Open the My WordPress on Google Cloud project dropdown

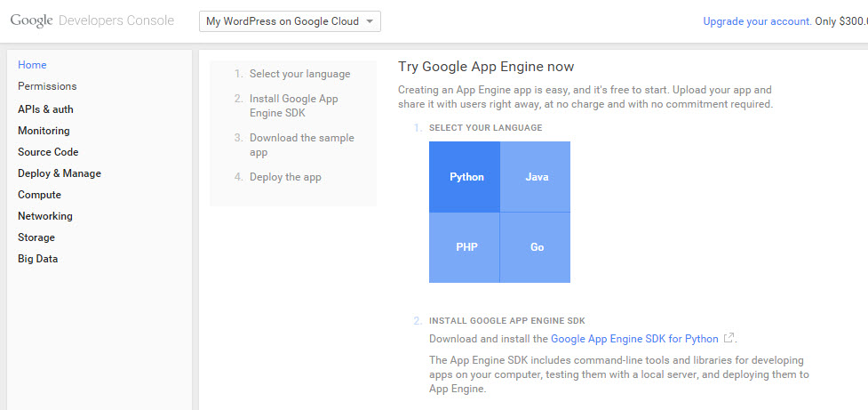pos(290,21)
